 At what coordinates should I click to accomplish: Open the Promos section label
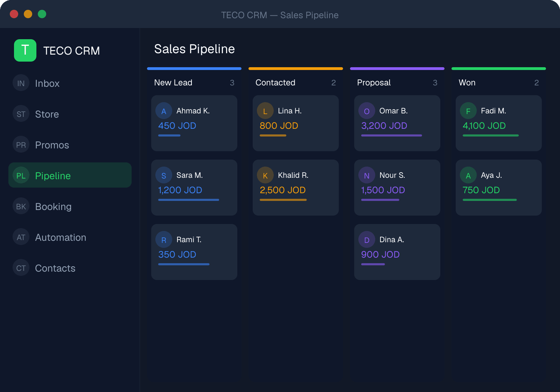(x=52, y=145)
